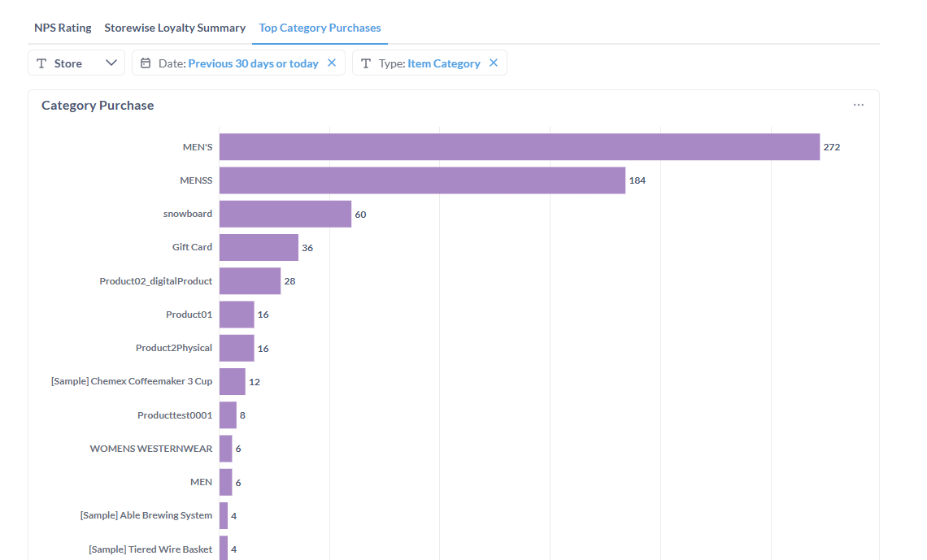Click the Chemex Coffeemaker 3 Cup bar
Image resolution: width=927 pixels, height=560 pixels.
pos(232,381)
